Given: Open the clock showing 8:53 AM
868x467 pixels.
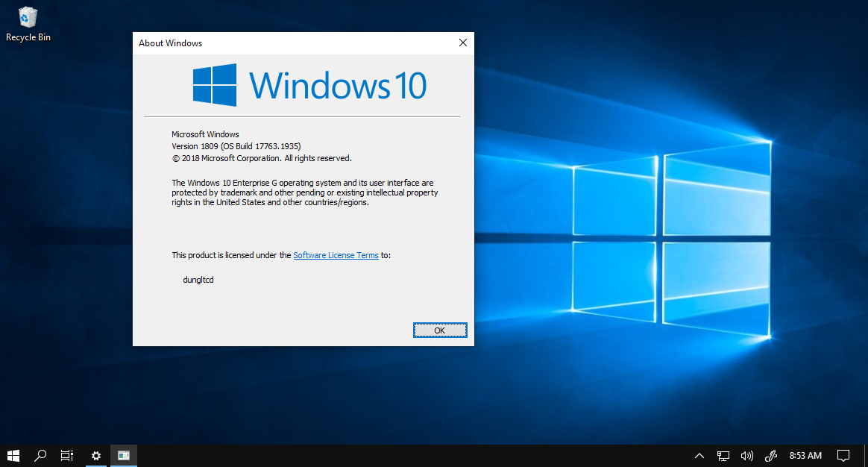Looking at the screenshot, I should (805, 456).
